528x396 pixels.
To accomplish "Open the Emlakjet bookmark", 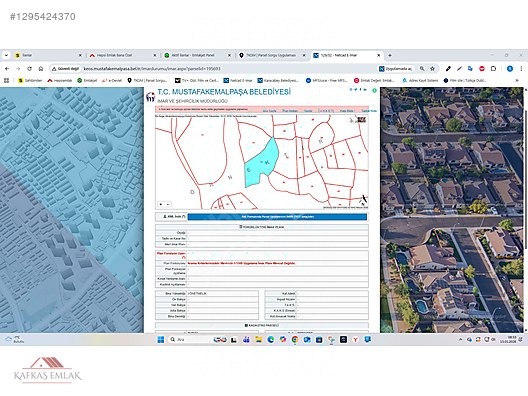I will click(87, 80).
